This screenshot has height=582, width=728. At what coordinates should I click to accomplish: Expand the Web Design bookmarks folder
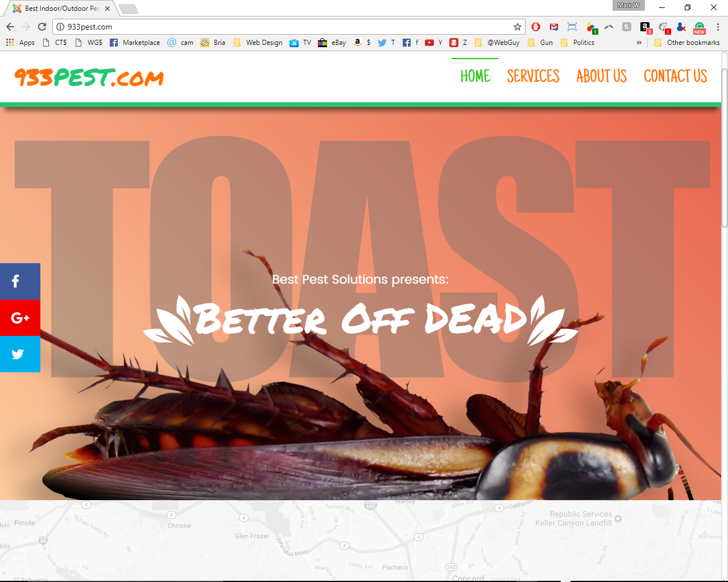click(x=258, y=43)
